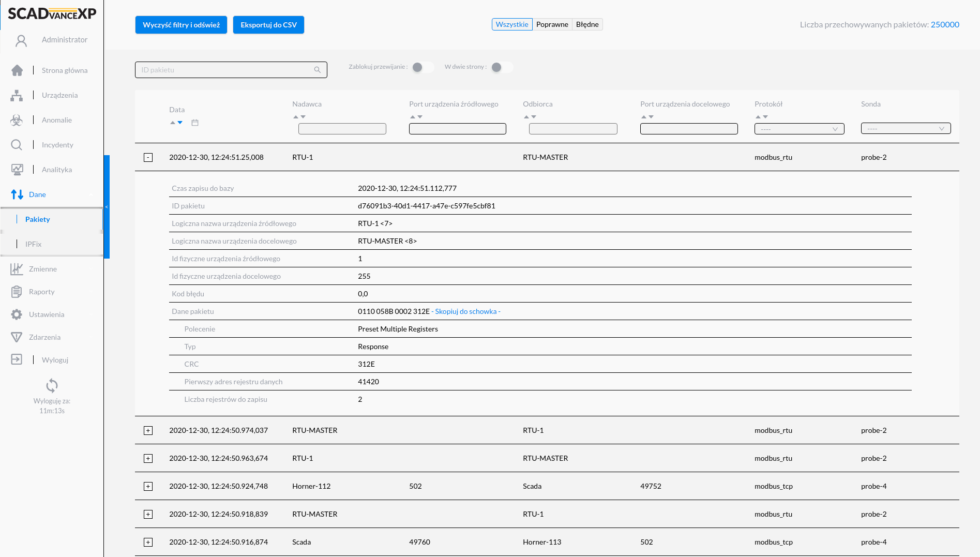Go to Raporty in the sidebar
This screenshot has width=980, height=557.
41,292
